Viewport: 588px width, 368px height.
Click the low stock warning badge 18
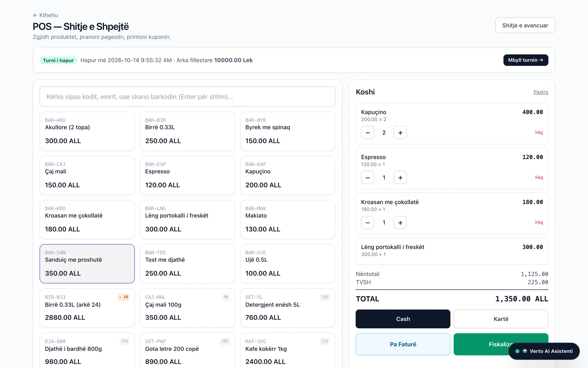[x=123, y=297]
